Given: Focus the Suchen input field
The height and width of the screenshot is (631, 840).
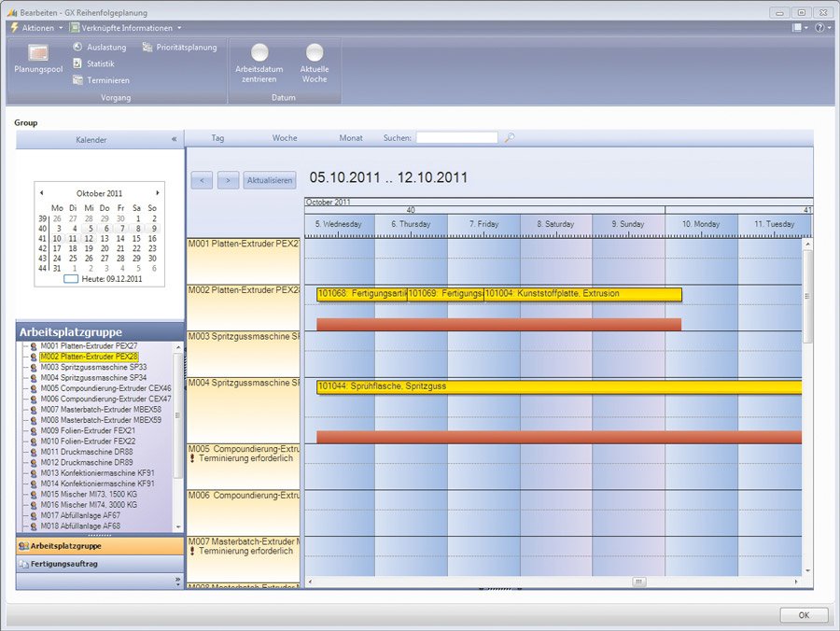Looking at the screenshot, I should [457, 137].
